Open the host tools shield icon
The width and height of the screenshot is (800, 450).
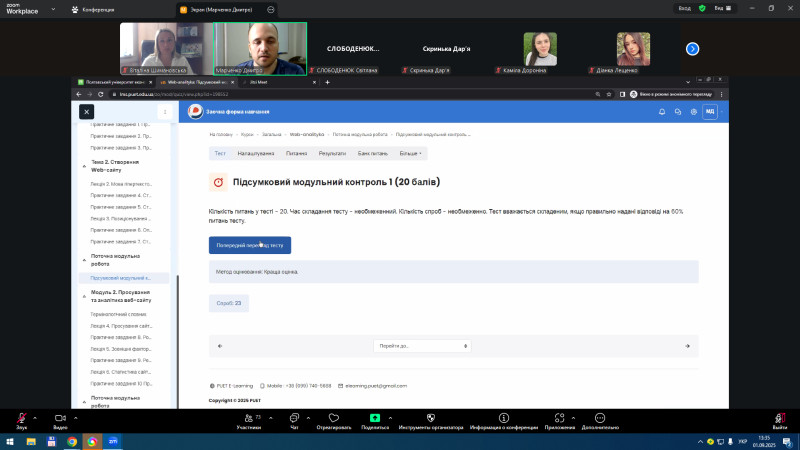[x=428, y=417]
